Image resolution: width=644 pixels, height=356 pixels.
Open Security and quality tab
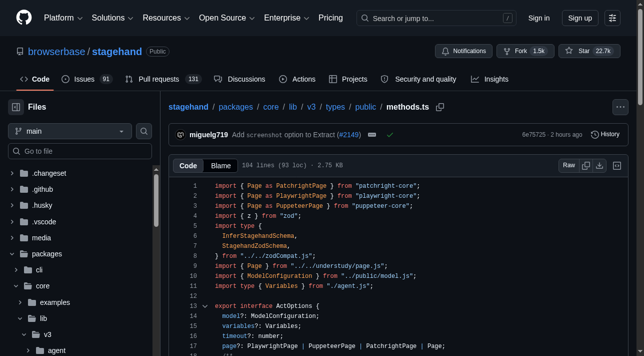[x=418, y=79]
